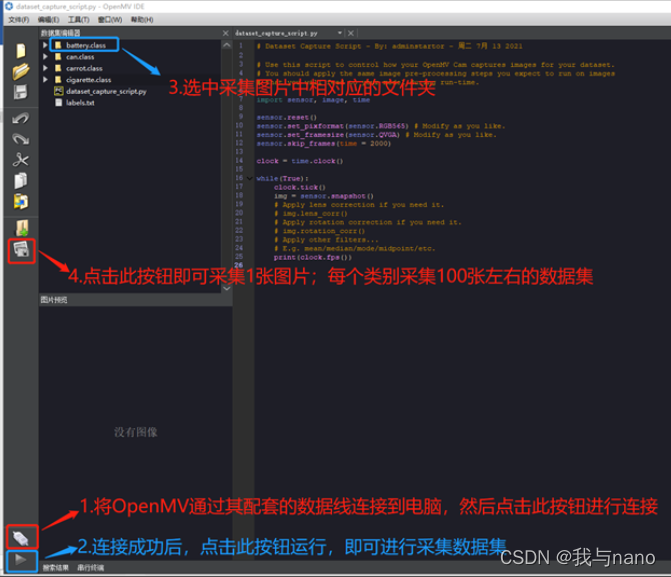Open the 工具(T) menu
The width and height of the screenshot is (671, 577).
click(78, 19)
